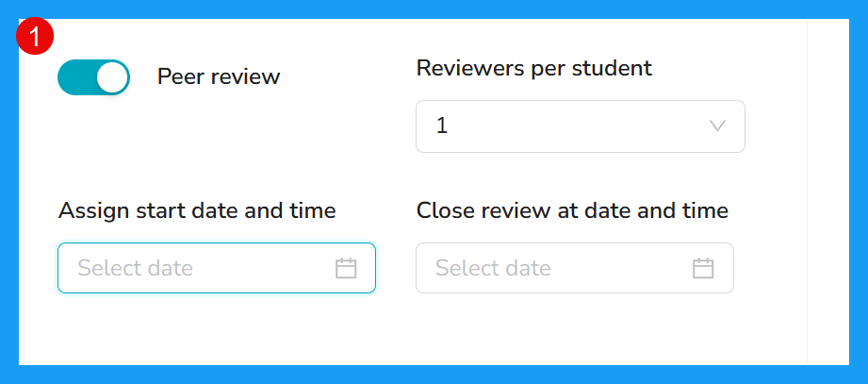This screenshot has height=384, width=868.
Task: Open the Reviewers per student dropdown
Action: [x=581, y=126]
